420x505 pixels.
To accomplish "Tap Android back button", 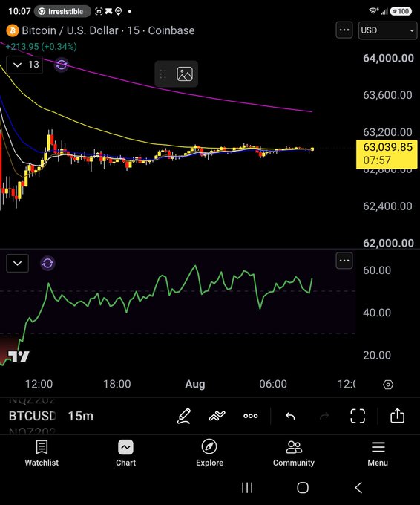I will [x=358, y=488].
